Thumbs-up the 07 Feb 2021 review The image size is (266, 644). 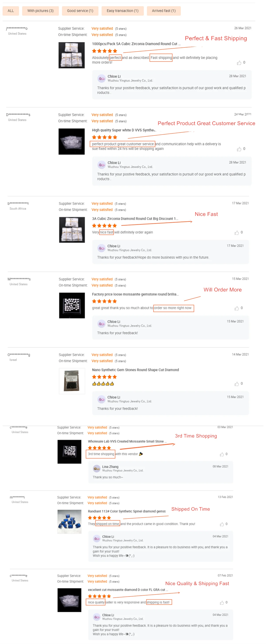pyautogui.click(x=222, y=603)
